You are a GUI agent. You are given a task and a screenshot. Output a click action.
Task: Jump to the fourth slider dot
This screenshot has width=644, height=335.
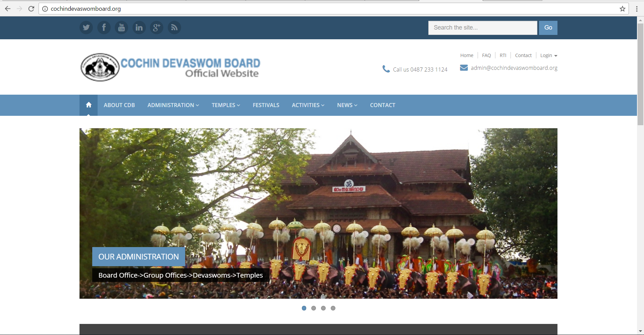click(333, 308)
